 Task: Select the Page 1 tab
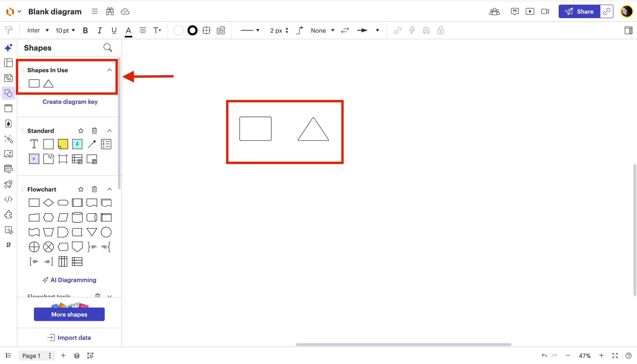pyautogui.click(x=31, y=356)
